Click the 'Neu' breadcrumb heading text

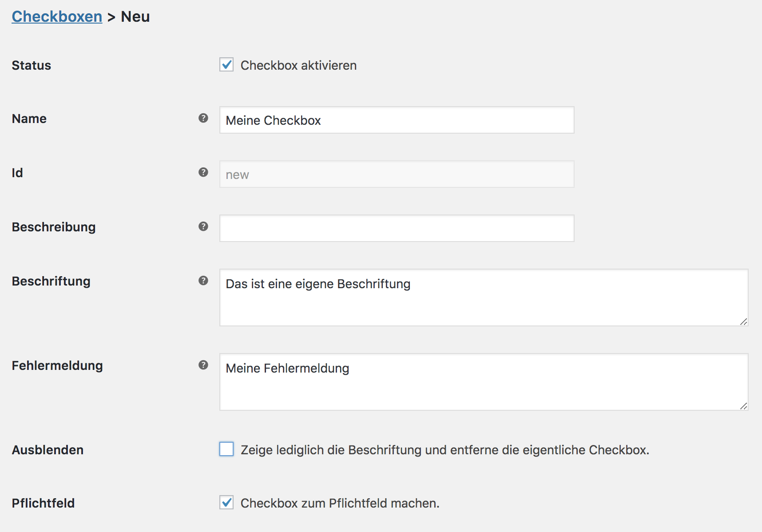coord(135,16)
